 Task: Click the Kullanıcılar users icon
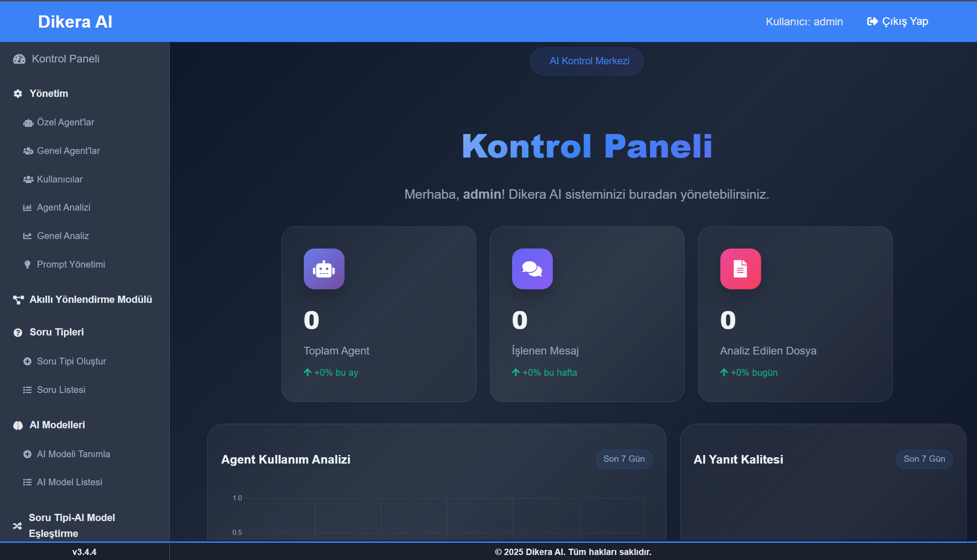pyautogui.click(x=28, y=179)
